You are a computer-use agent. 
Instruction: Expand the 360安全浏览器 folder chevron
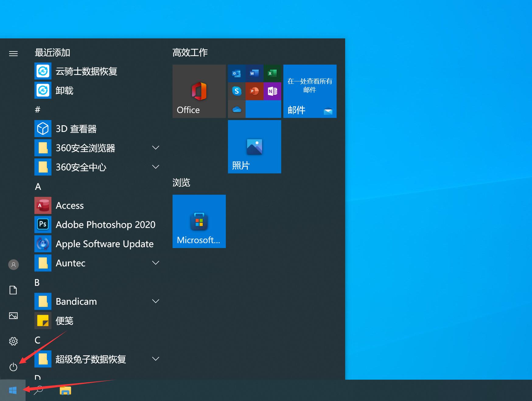tap(156, 148)
